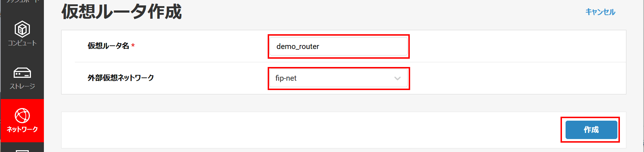The height and width of the screenshot is (152, 644).
Task: Click the キャンセル link
Action: (x=600, y=12)
